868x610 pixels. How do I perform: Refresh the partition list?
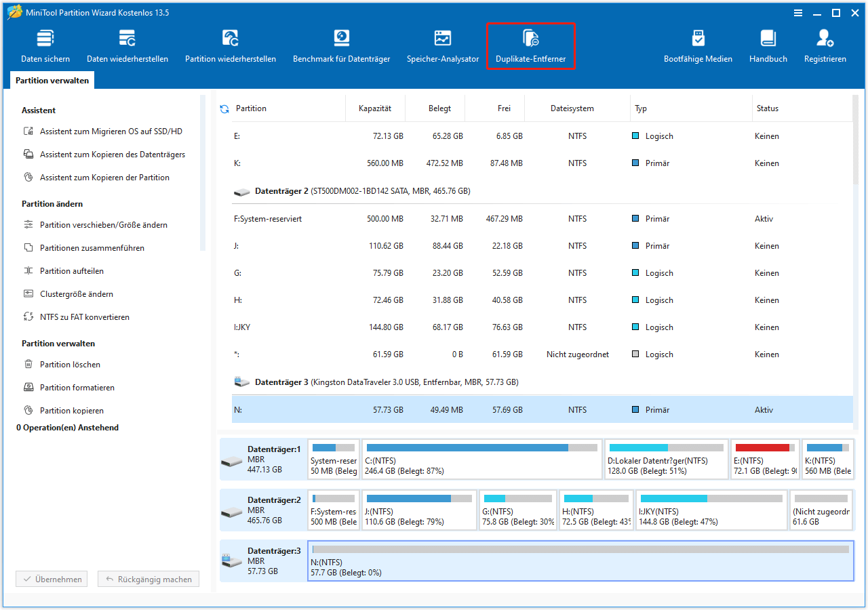coord(224,108)
